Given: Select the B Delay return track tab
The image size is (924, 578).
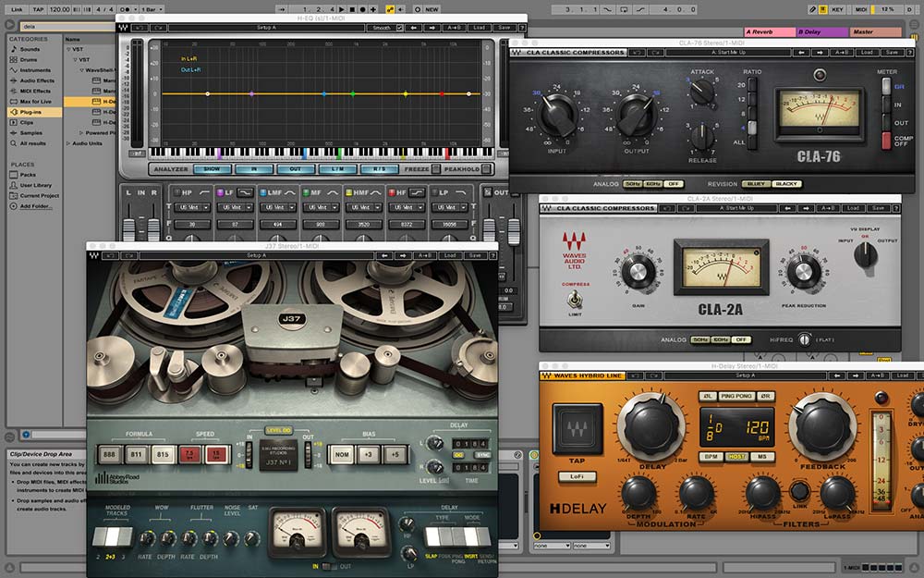Looking at the screenshot, I should click(x=822, y=31).
